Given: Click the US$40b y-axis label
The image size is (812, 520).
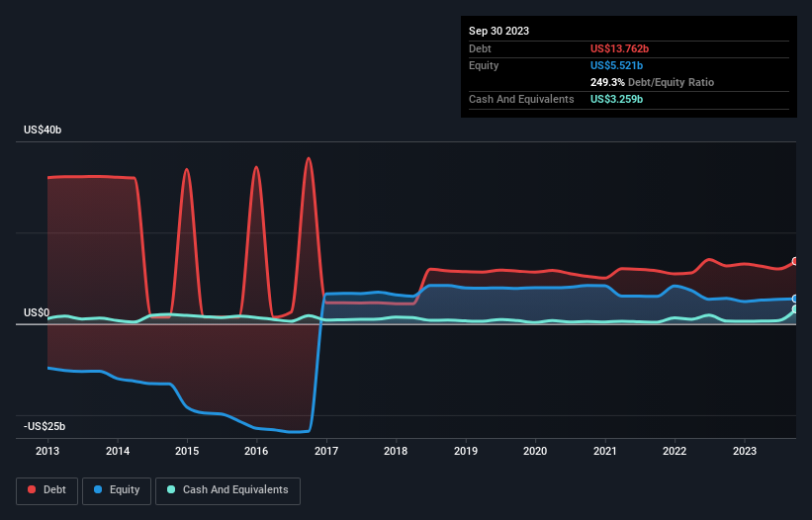Looking at the screenshot, I should point(43,130).
